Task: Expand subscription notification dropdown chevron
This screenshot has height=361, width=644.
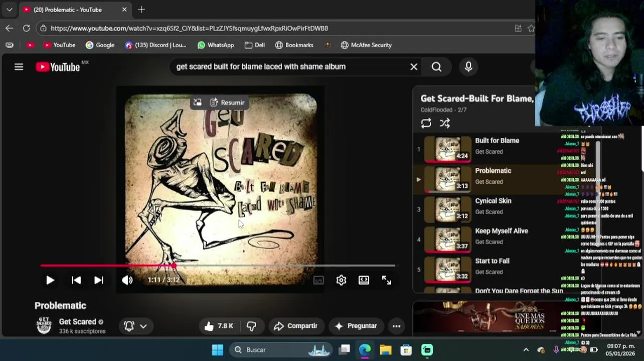Action: coord(143,326)
